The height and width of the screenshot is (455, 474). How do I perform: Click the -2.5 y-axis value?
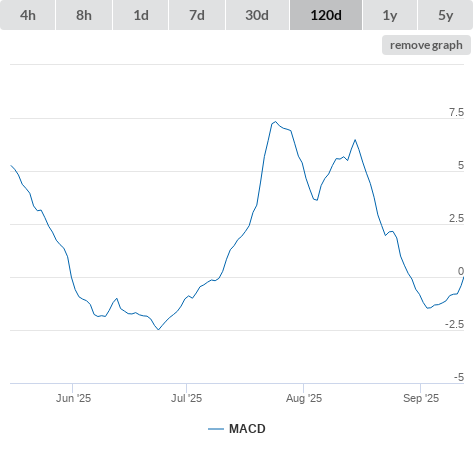point(455,324)
